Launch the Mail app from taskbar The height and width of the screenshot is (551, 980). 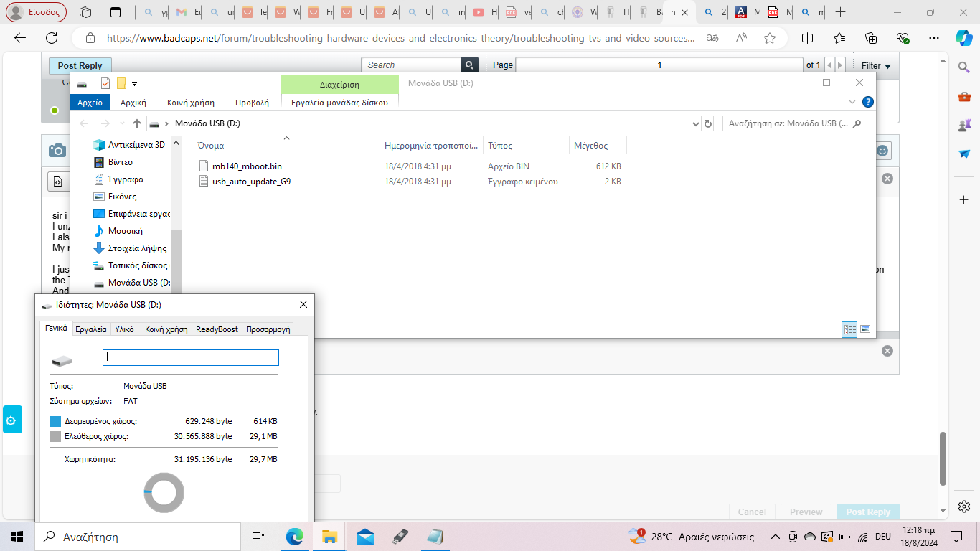pyautogui.click(x=364, y=537)
